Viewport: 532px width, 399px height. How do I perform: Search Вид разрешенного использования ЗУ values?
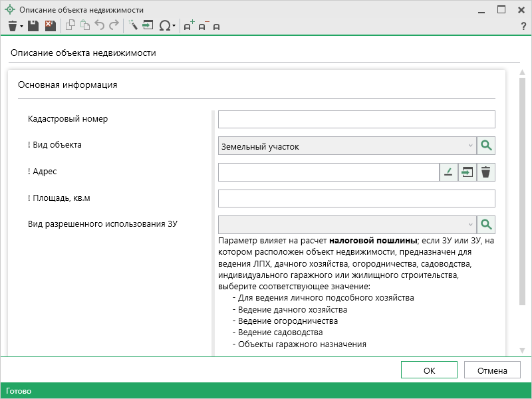486,224
